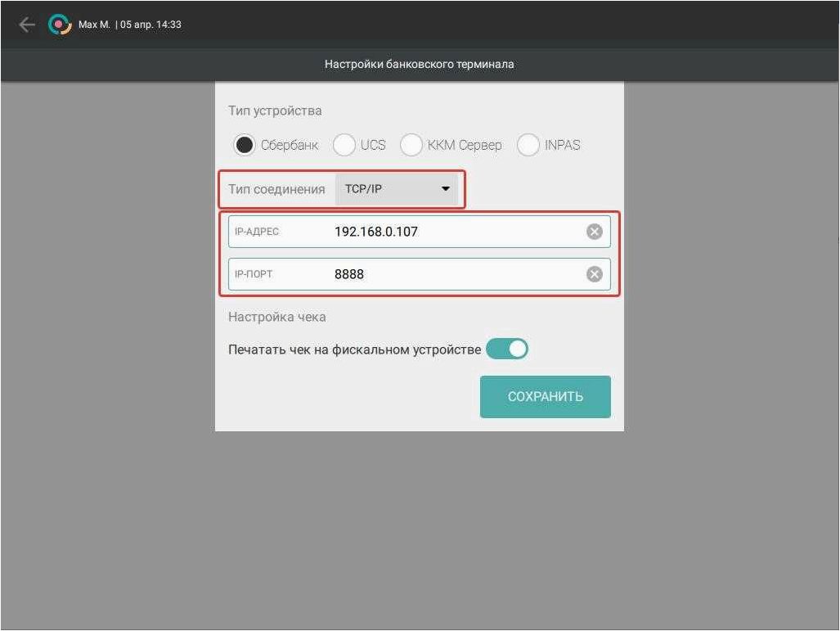Viewport: 840px width, 631px height.
Task: Open the circular app logo icon
Action: pyautogui.click(x=60, y=25)
